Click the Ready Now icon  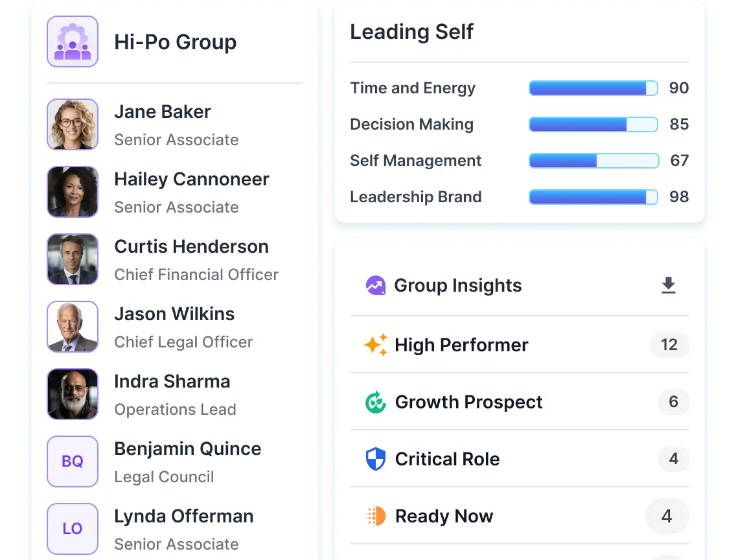tap(376, 516)
